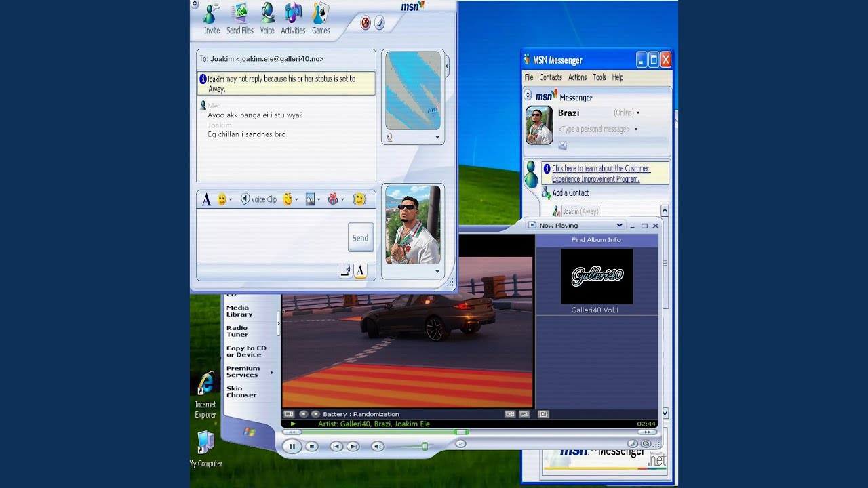The width and height of the screenshot is (868, 488).
Task: Open the Tools menu
Action: pyautogui.click(x=599, y=77)
